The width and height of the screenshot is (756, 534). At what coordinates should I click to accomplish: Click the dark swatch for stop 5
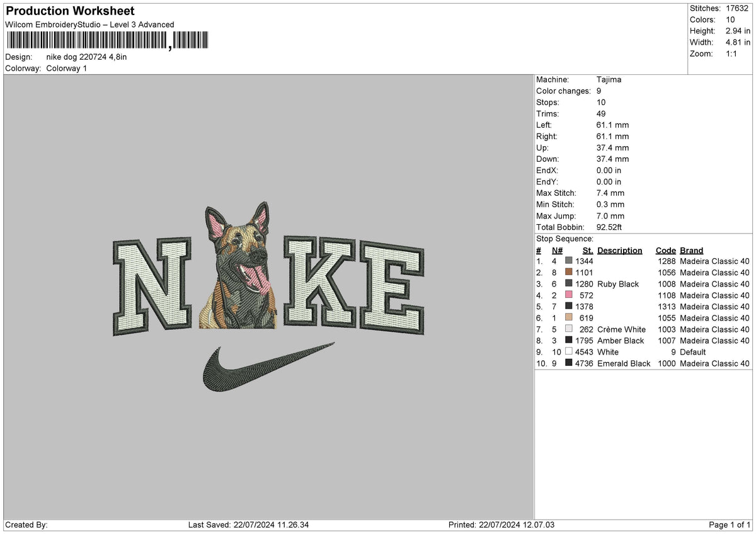click(x=569, y=306)
